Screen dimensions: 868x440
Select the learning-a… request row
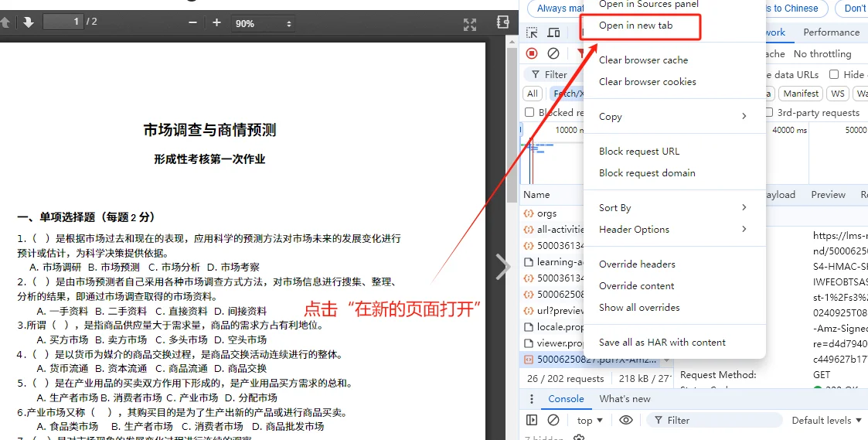pyautogui.click(x=553, y=261)
